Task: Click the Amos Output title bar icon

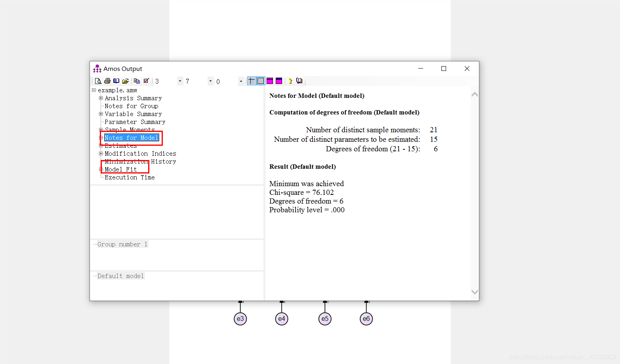Action: (x=97, y=69)
